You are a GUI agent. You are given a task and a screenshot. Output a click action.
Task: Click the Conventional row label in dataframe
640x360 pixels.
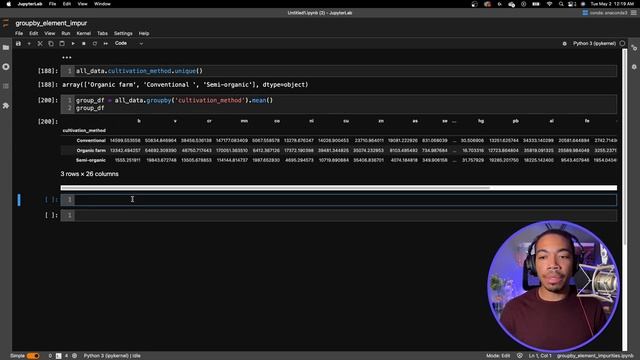(91, 140)
